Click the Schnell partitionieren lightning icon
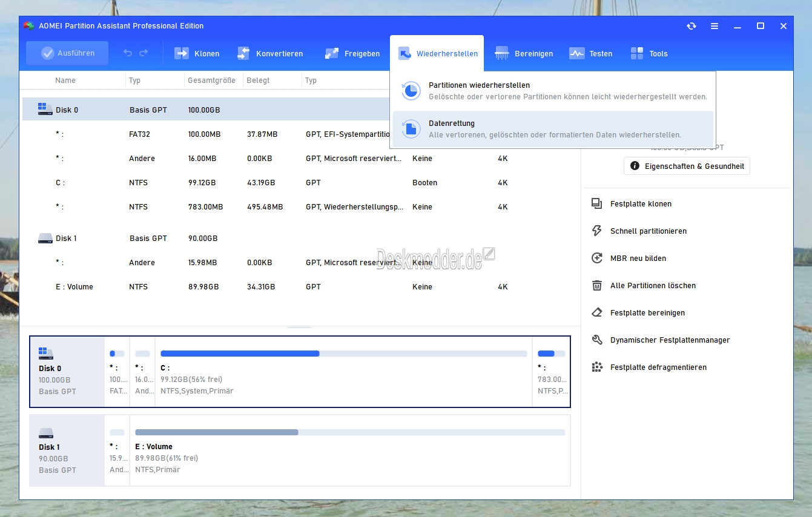This screenshot has height=517, width=812. pyautogui.click(x=597, y=231)
